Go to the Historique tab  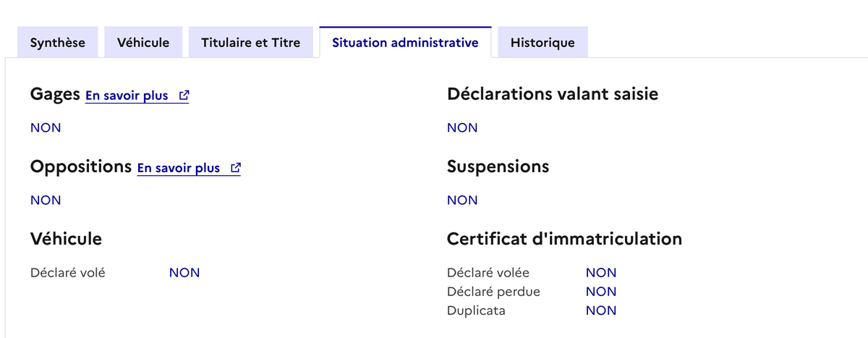pos(542,43)
